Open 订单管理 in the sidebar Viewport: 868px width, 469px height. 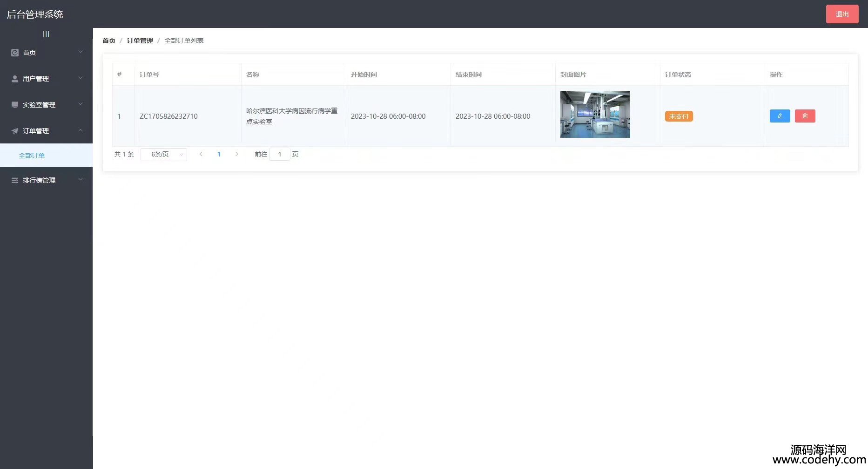pos(47,131)
